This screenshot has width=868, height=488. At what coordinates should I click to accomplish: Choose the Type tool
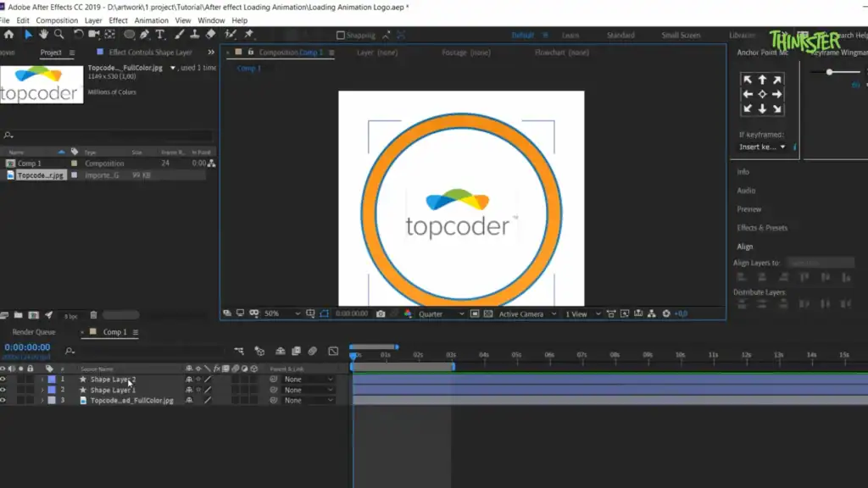[160, 36]
